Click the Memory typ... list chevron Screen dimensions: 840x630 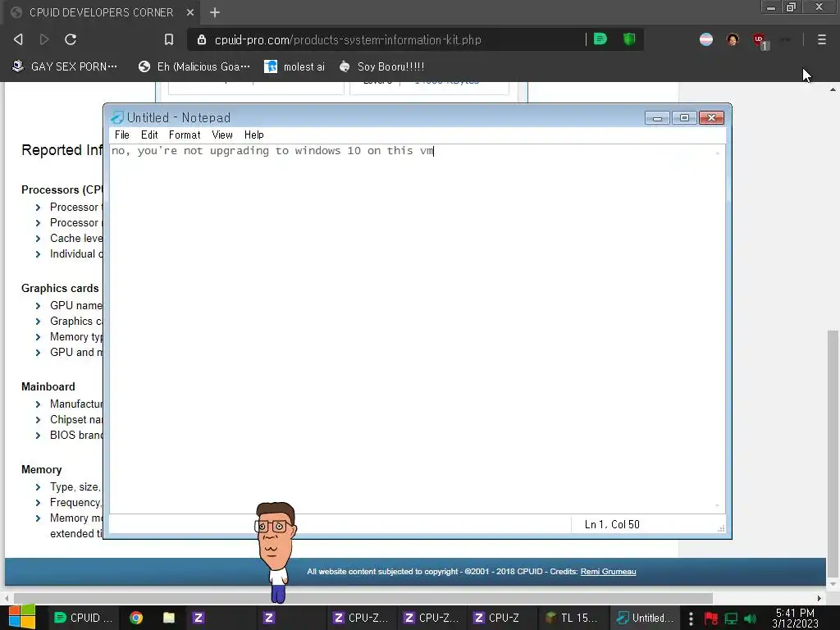tap(38, 337)
